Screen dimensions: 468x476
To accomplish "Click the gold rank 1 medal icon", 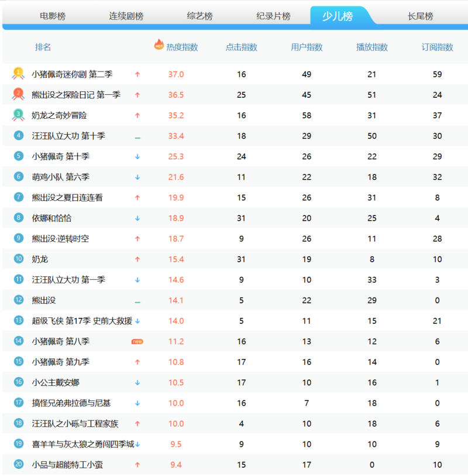I will point(18,73).
